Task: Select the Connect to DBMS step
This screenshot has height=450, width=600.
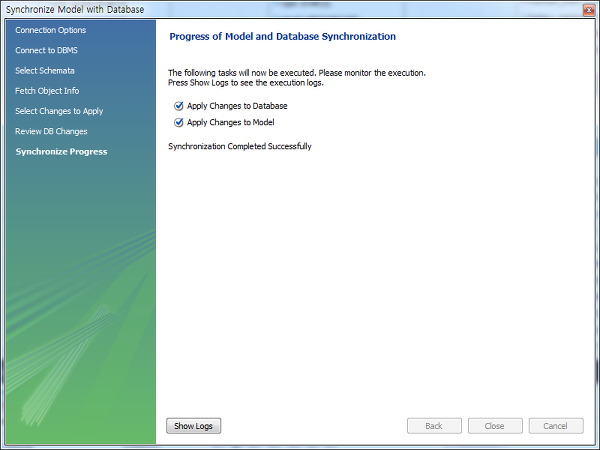Action: (46, 51)
